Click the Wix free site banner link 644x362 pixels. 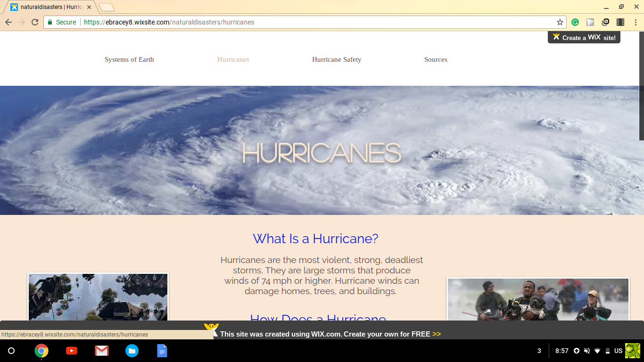(x=330, y=334)
